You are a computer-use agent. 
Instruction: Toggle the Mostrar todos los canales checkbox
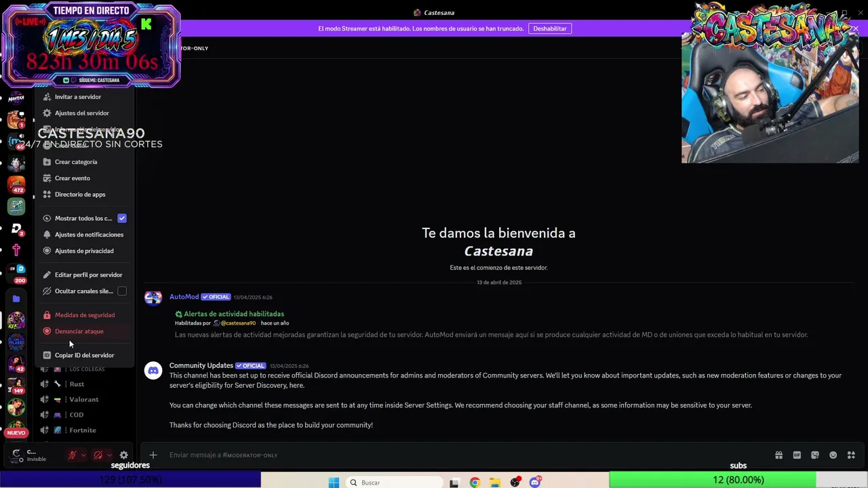[x=122, y=218]
